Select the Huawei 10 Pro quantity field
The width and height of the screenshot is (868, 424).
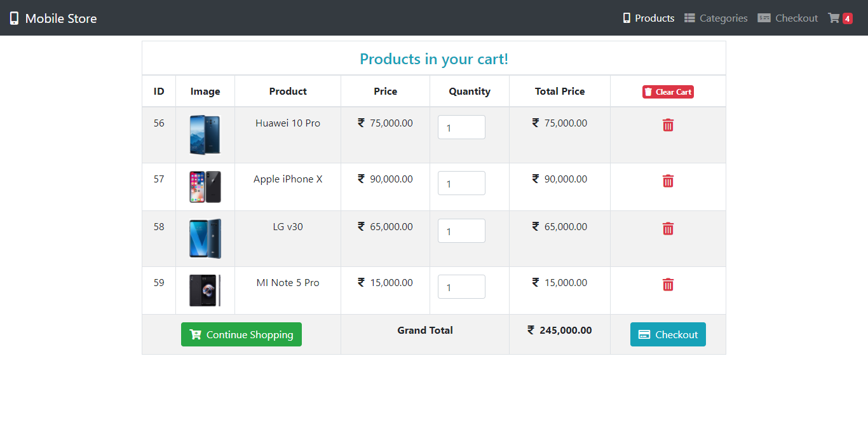(x=461, y=127)
